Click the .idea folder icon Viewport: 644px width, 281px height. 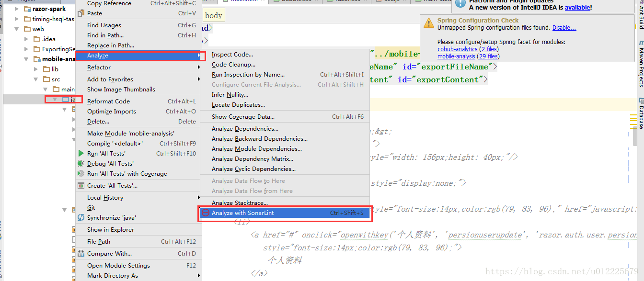(37, 39)
